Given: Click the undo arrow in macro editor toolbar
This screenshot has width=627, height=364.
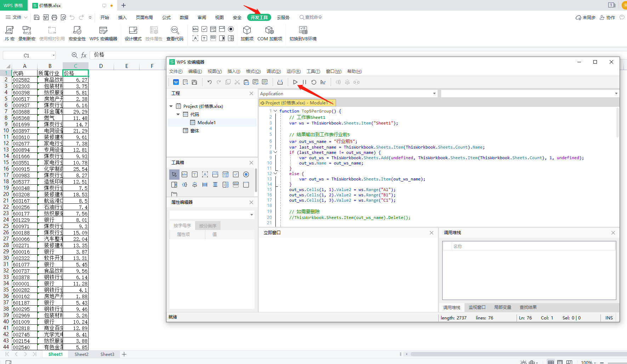Looking at the screenshot, I should pos(210,82).
